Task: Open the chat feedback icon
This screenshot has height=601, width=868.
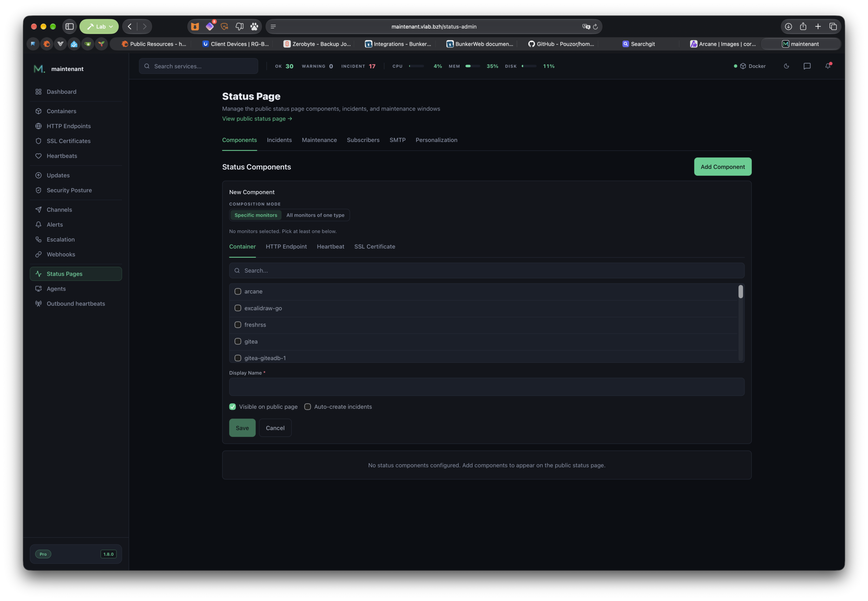Action: click(807, 66)
